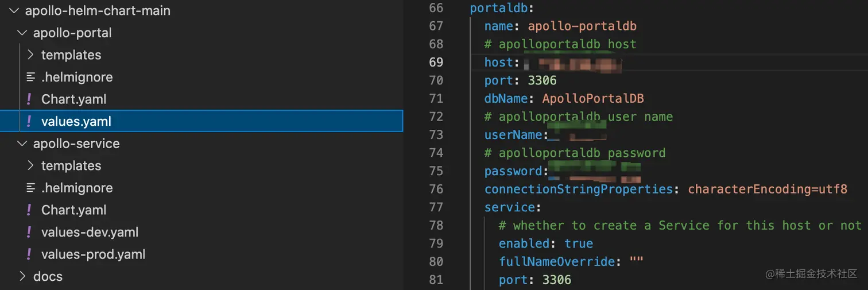Click the service key on line 77

coord(509,207)
